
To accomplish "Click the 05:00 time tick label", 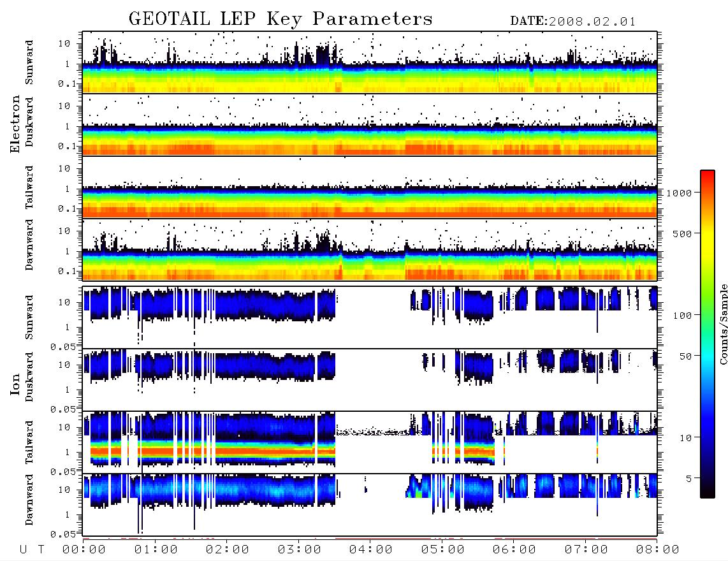I will point(443,550).
